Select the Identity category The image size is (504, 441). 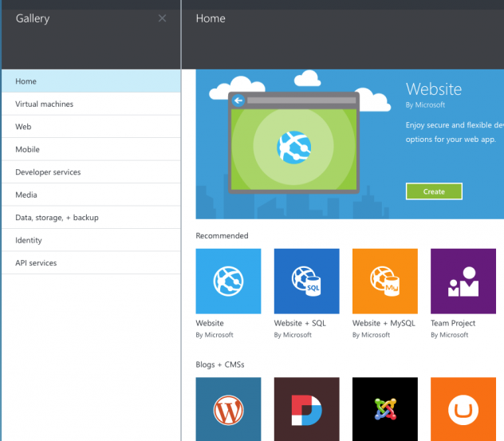[91, 240]
